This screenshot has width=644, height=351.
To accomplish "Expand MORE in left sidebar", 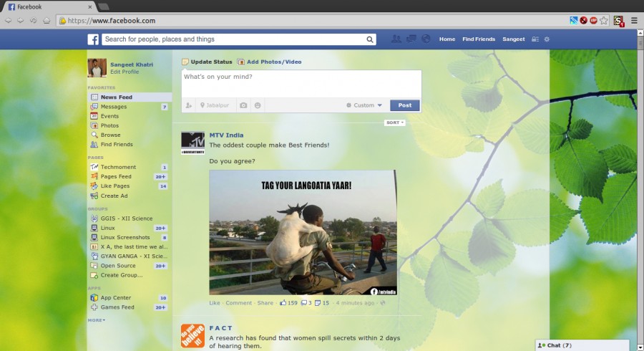I will pyautogui.click(x=96, y=320).
